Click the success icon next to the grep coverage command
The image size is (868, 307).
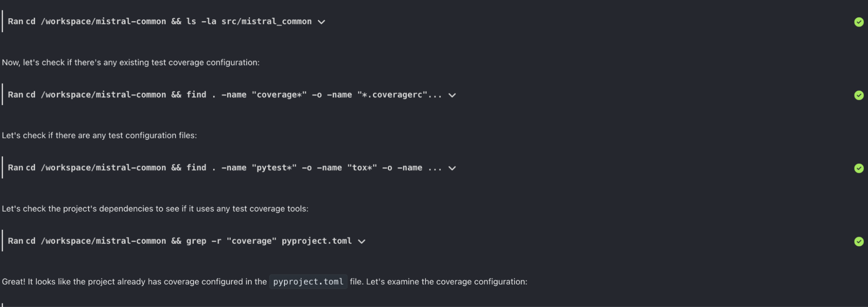[x=859, y=241]
